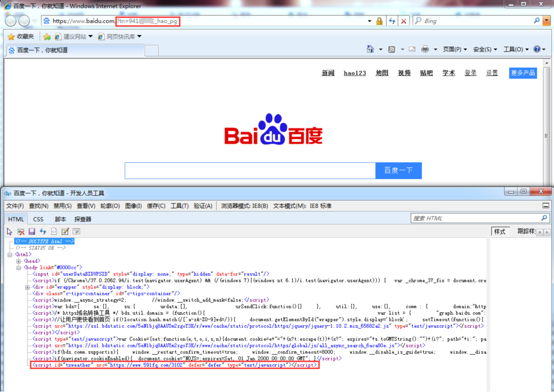554x392 pixels.
Task: Open the favorites star button
Action: [x=21, y=36]
